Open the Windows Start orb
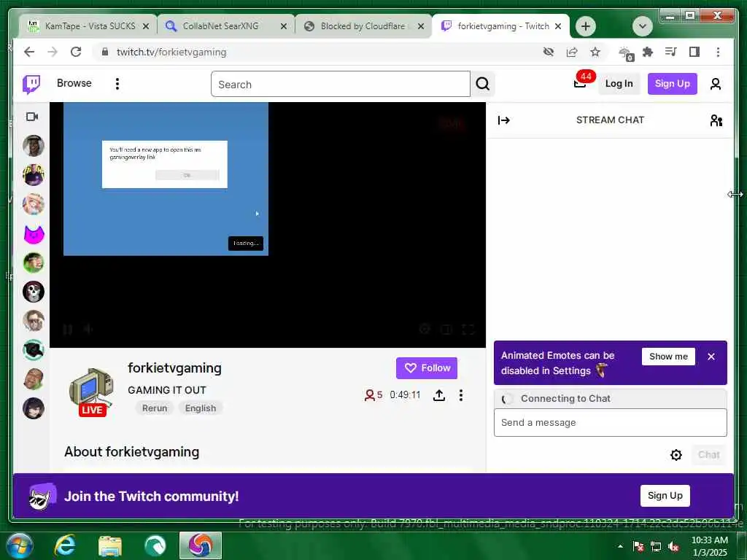 (x=19, y=545)
